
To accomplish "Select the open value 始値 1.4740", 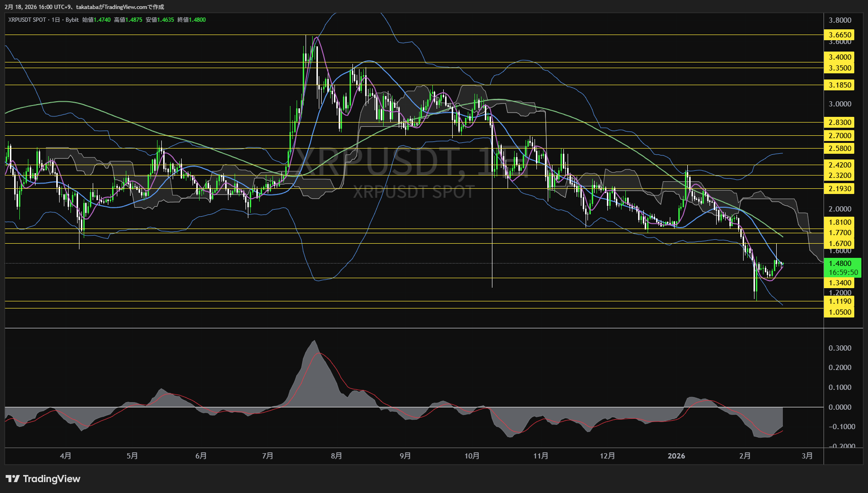I will [x=96, y=20].
